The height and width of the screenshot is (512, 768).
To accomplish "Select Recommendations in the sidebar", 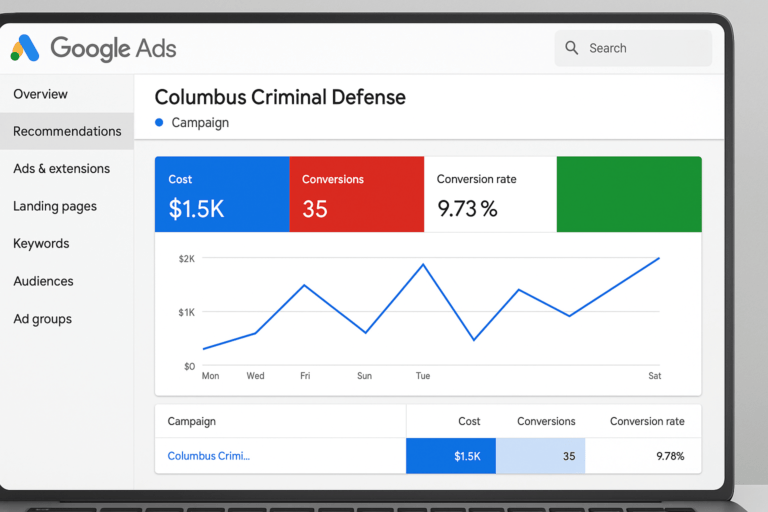I will (x=67, y=131).
